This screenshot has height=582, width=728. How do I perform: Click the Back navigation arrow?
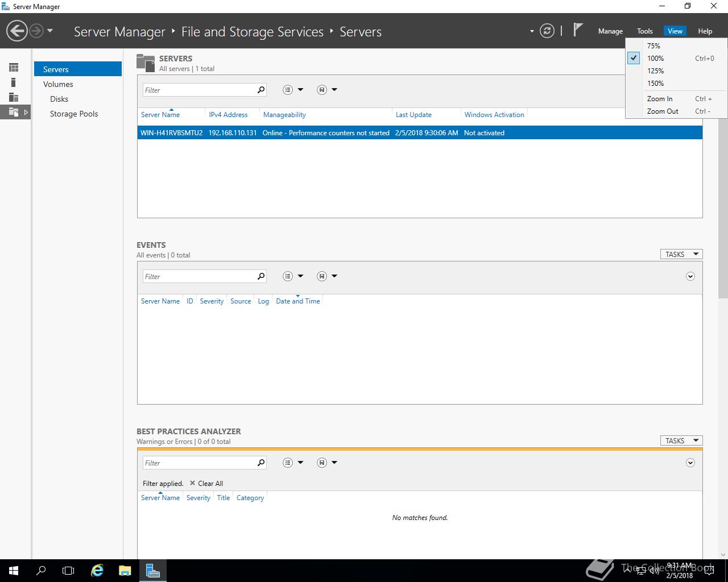(x=17, y=31)
